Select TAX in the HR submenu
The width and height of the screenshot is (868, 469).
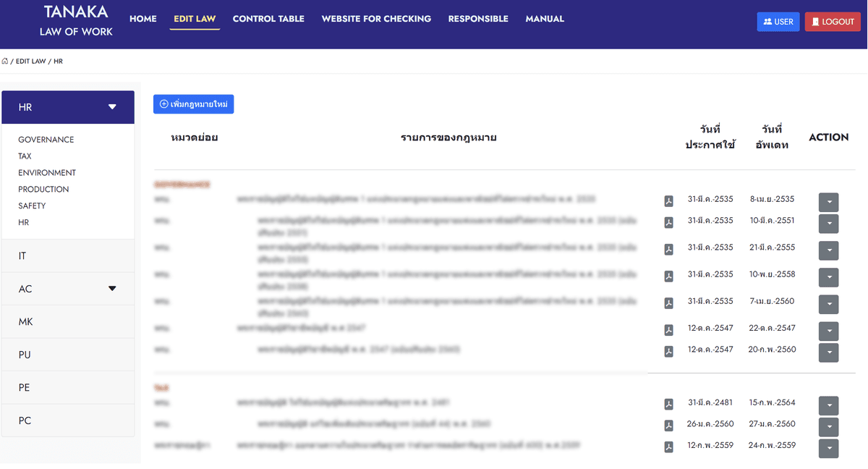(25, 156)
